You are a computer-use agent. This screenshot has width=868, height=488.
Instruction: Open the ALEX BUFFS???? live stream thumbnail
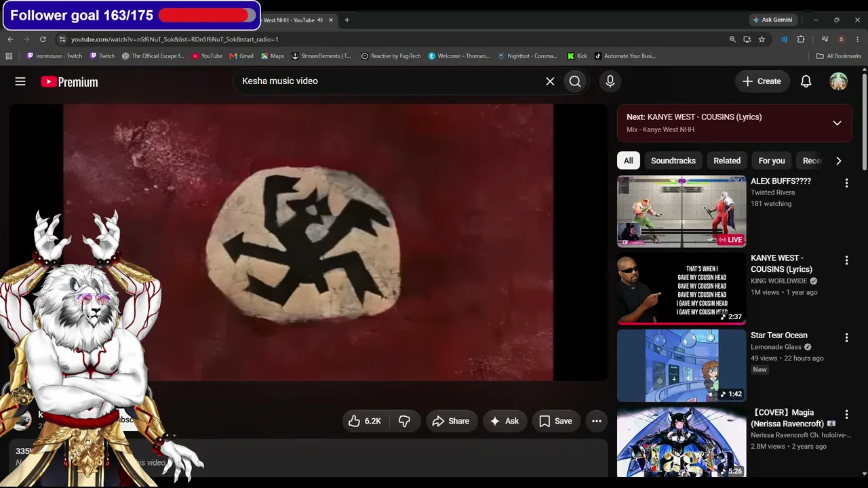click(682, 211)
